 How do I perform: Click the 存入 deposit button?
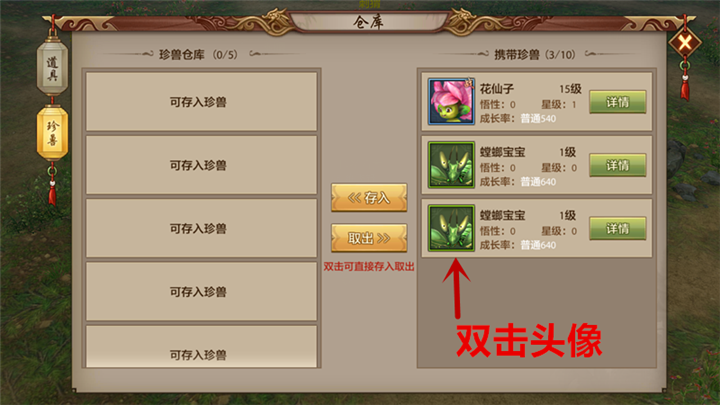click(369, 197)
